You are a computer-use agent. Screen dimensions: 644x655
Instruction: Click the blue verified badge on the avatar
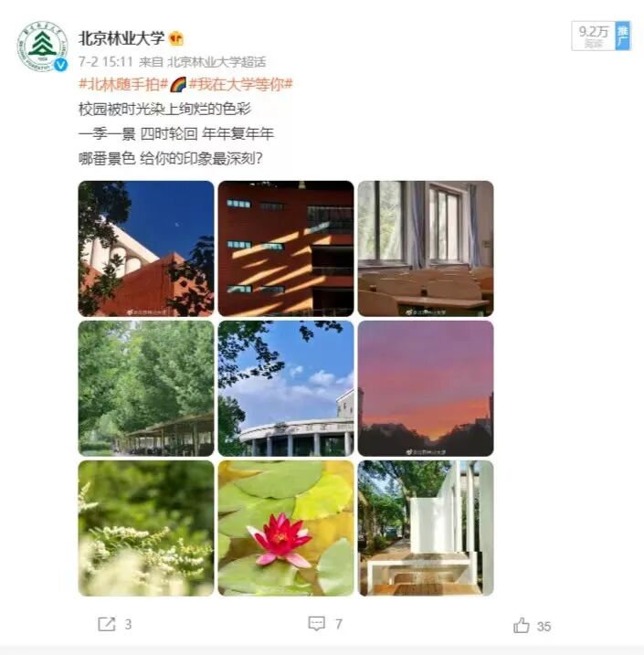(61, 65)
